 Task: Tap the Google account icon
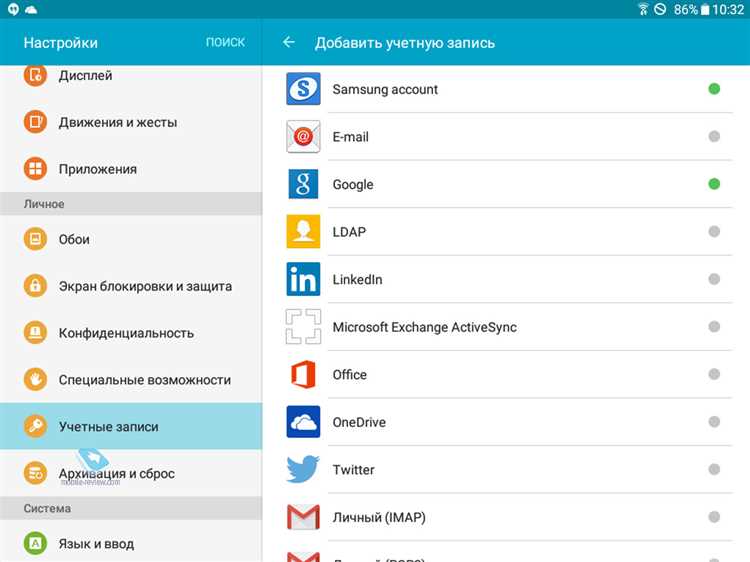coord(303,184)
